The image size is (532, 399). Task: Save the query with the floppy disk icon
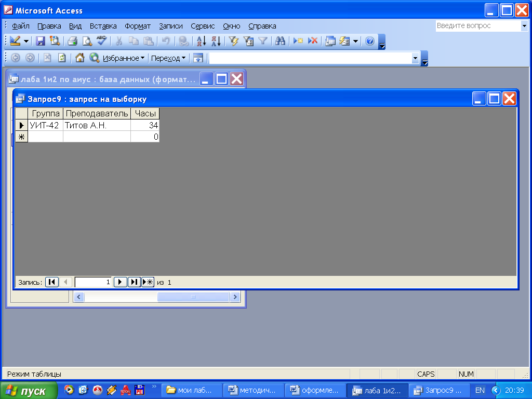pos(41,41)
